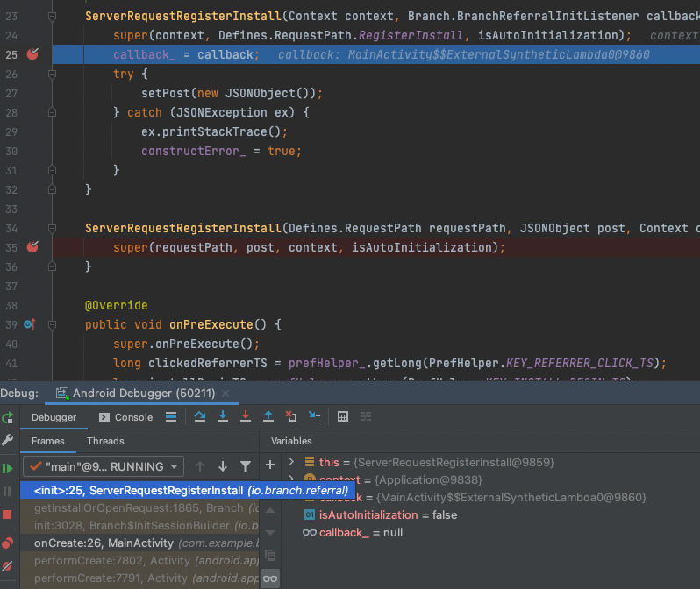Select the performCreate:7791 Activity frame
The height and width of the screenshot is (589, 700).
[139, 578]
